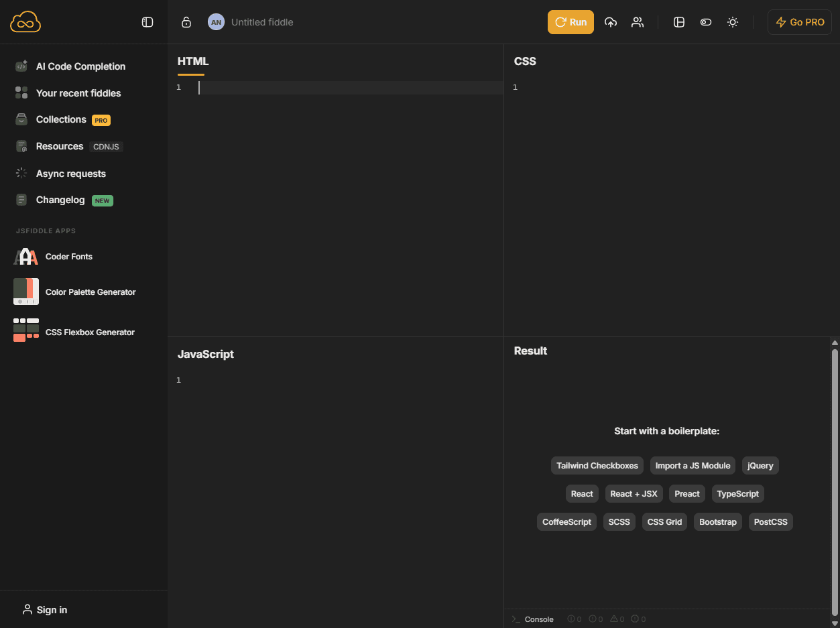Click the Async requests spinner icon
Viewport: 840px width, 628px height.
[x=21, y=173]
